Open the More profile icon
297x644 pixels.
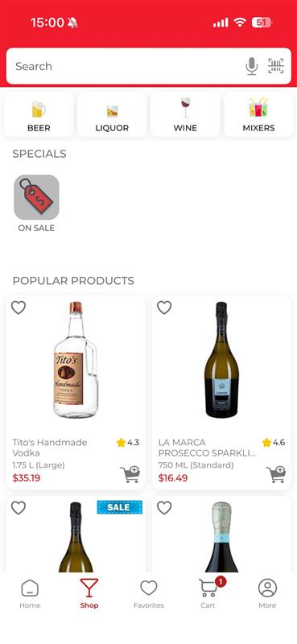(267, 593)
